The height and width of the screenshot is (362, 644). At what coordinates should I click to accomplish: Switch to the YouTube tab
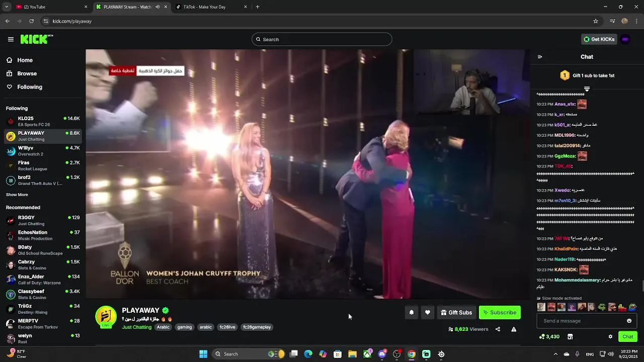51,7
